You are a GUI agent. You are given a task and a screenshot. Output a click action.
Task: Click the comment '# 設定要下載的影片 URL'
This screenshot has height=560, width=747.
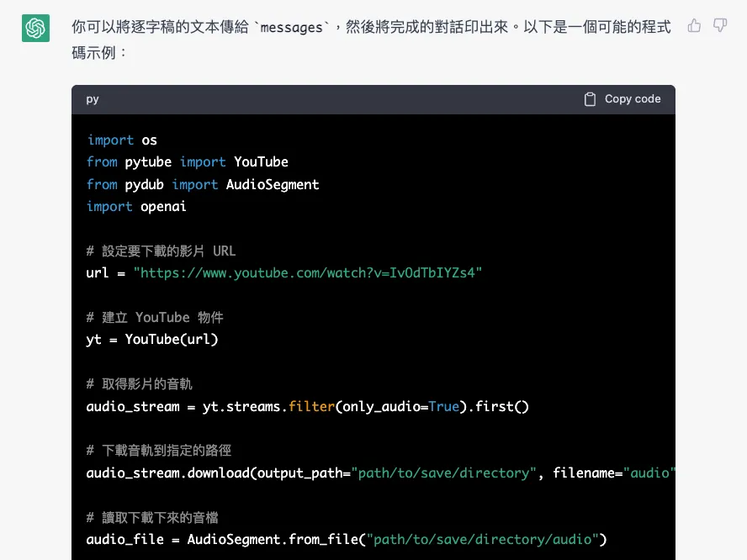161,251
